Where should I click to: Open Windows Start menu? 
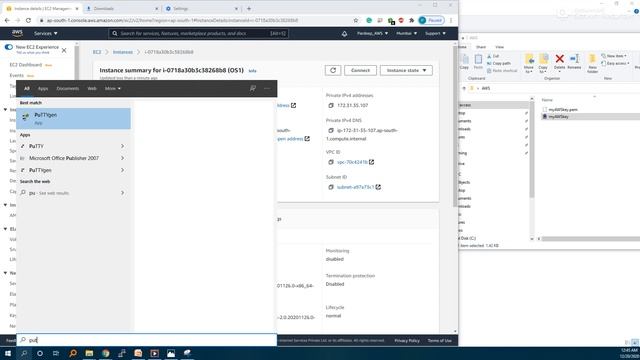pyautogui.click(x=8, y=353)
